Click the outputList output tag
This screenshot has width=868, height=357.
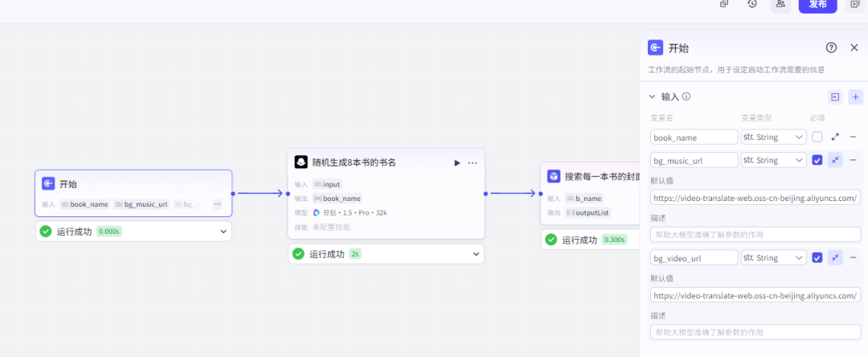588,212
